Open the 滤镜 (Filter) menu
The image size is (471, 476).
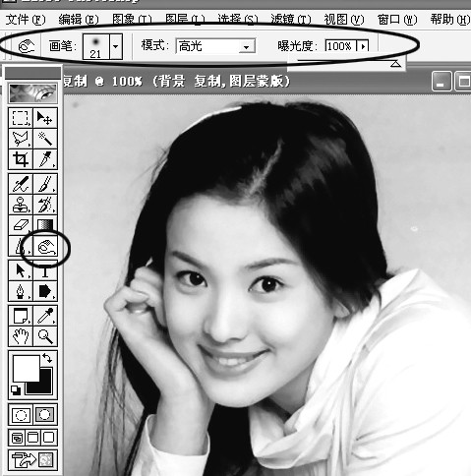[291, 20]
